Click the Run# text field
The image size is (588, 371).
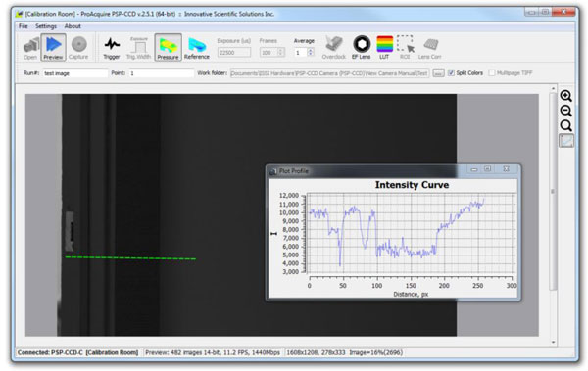pyautogui.click(x=75, y=73)
